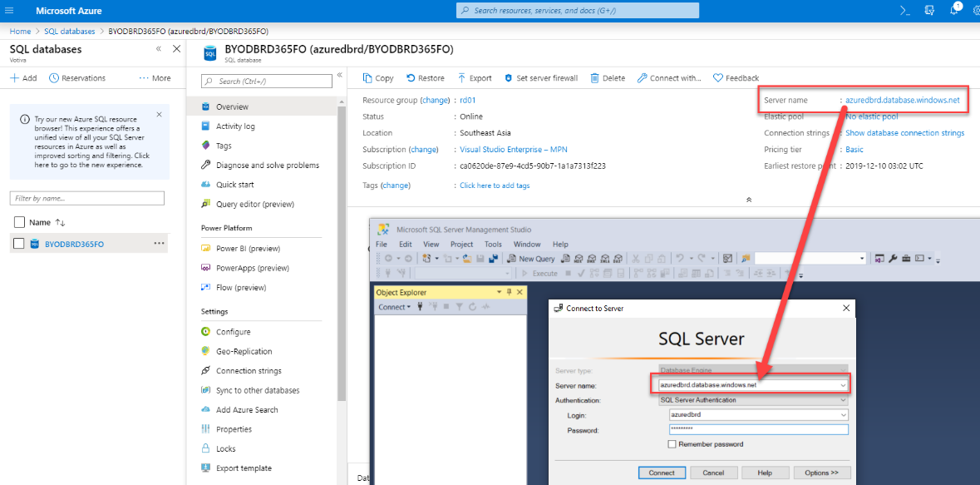Collapse the essentials section chevron

click(749, 200)
